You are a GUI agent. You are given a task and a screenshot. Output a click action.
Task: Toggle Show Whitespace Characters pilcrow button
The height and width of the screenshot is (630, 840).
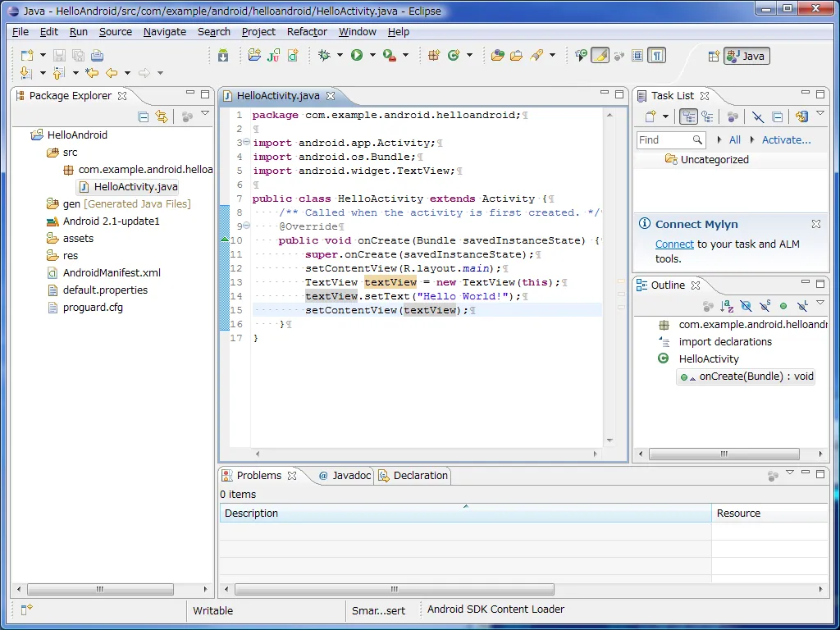coord(657,56)
